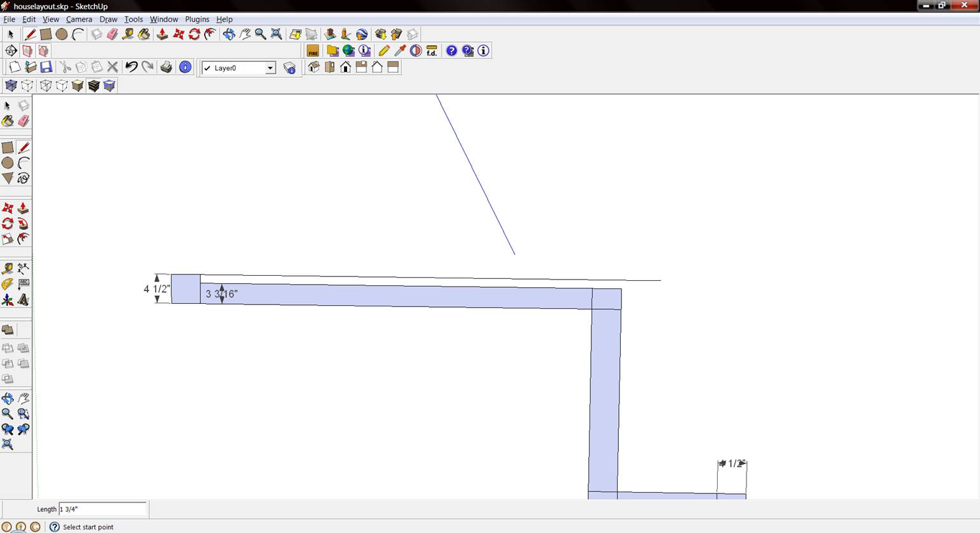Enable Shaded with Textures style

pyautogui.click(x=94, y=86)
